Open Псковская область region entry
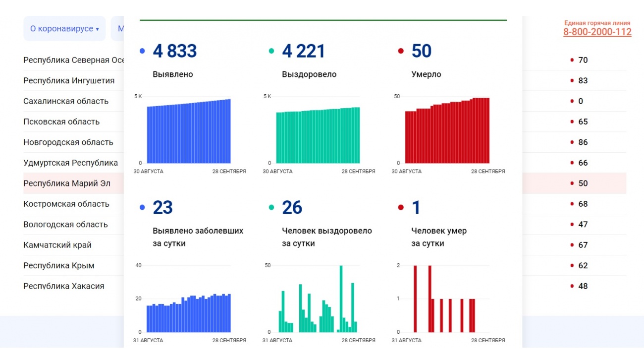 tap(61, 122)
